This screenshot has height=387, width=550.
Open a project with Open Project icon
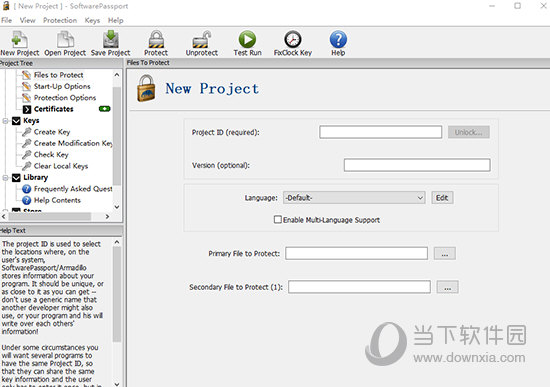[65, 39]
